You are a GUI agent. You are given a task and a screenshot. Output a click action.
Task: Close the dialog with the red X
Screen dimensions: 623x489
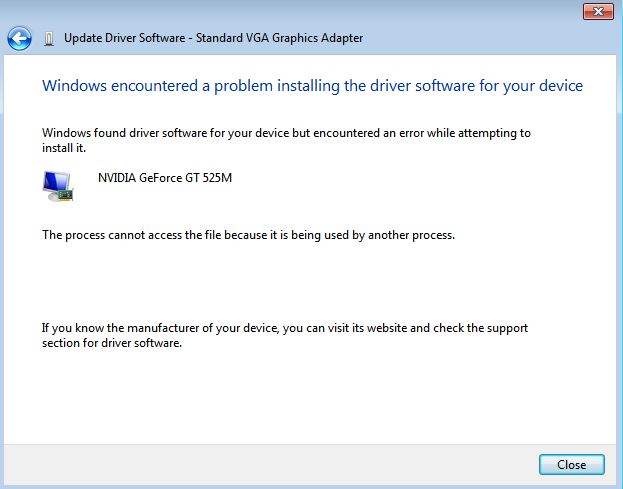click(x=598, y=12)
